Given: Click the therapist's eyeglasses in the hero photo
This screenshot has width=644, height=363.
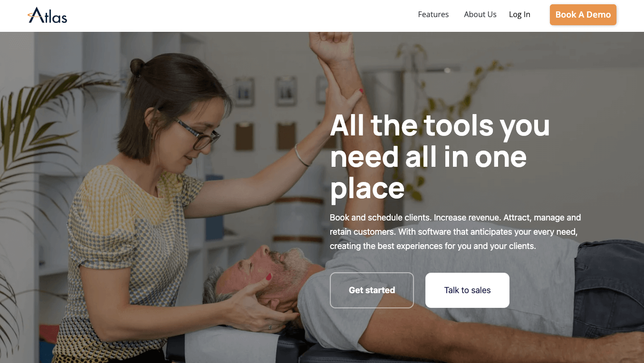Looking at the screenshot, I should [x=199, y=134].
